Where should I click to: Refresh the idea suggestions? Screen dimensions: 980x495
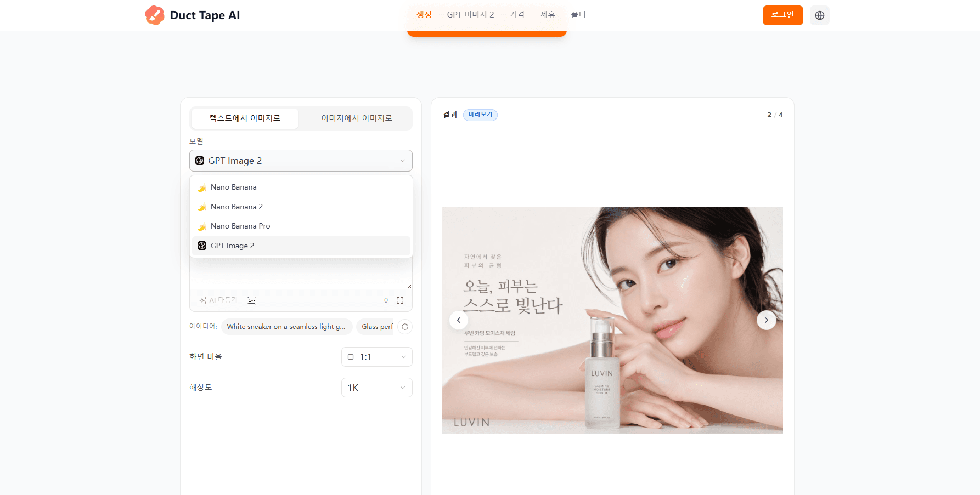coord(405,327)
